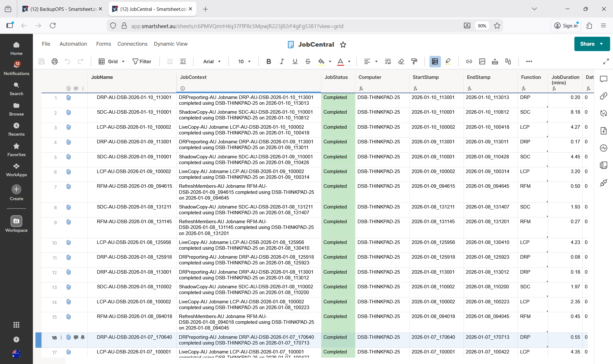Click the Clear formatting eraser icon
This screenshot has height=364, width=613.
tap(401, 61)
